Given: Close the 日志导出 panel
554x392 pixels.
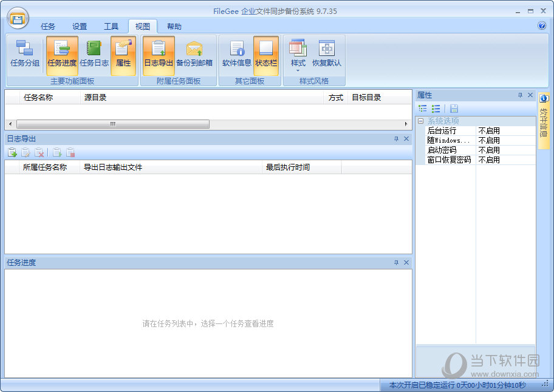Looking at the screenshot, I should [x=406, y=139].
